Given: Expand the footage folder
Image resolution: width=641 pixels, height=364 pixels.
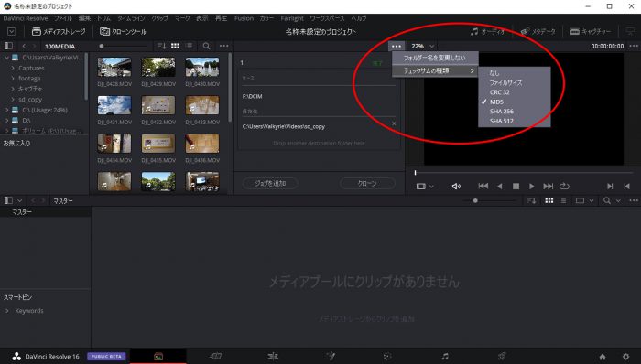Looking at the screenshot, I should point(13,79).
